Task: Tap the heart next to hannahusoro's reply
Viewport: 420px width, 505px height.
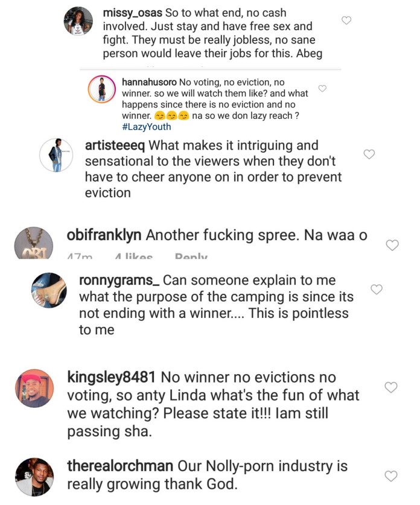Action: click(322, 89)
